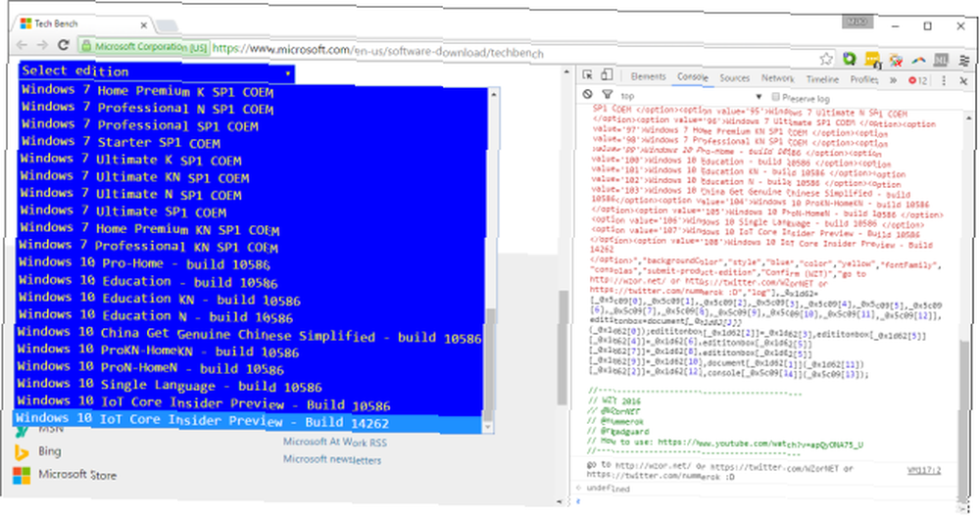Viewport: 980px width, 516px height.
Task: Switch to the Sources tab
Action: 734,77
